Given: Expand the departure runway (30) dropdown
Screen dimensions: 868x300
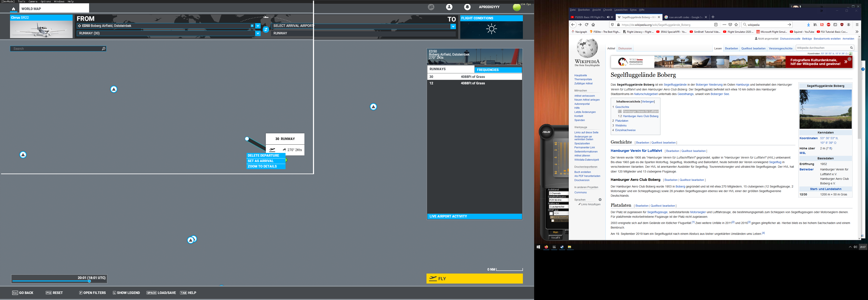Looking at the screenshot, I should (258, 33).
